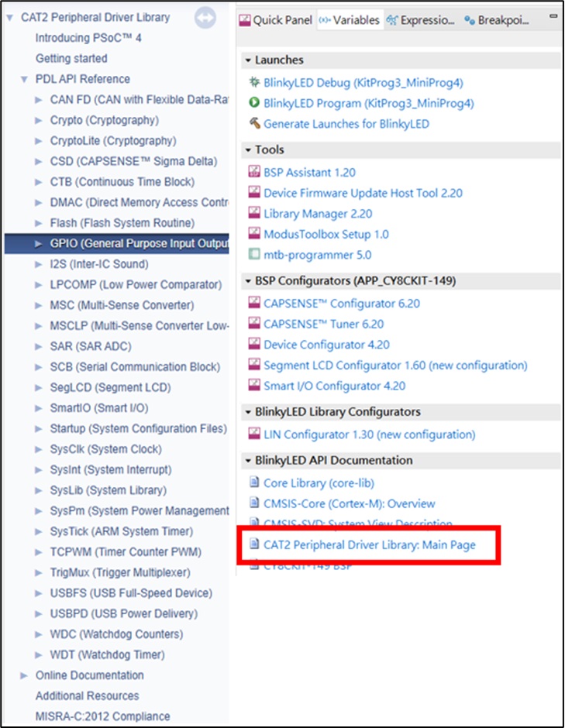565x728 pixels.
Task: Minimize the Quick Panel view
Action: 553,16
